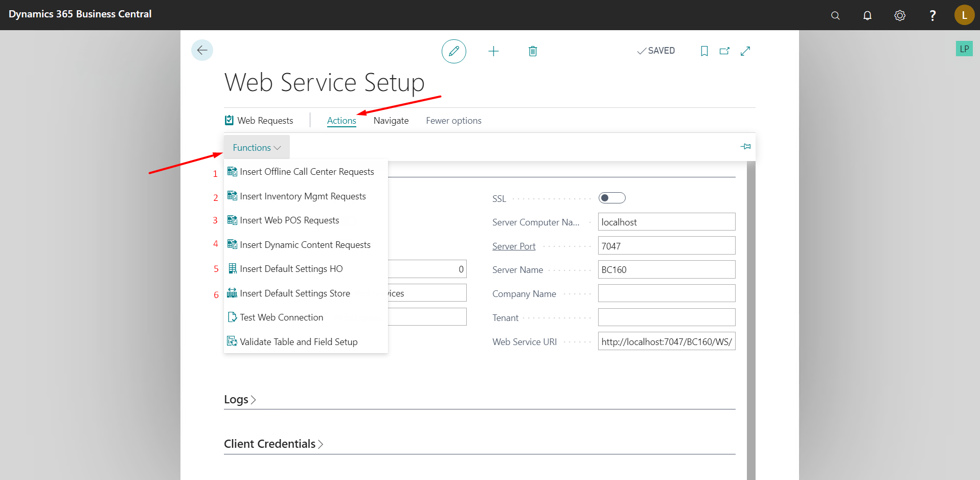Delete record using trash icon
Viewport: 980px width, 480px height.
coord(533,51)
